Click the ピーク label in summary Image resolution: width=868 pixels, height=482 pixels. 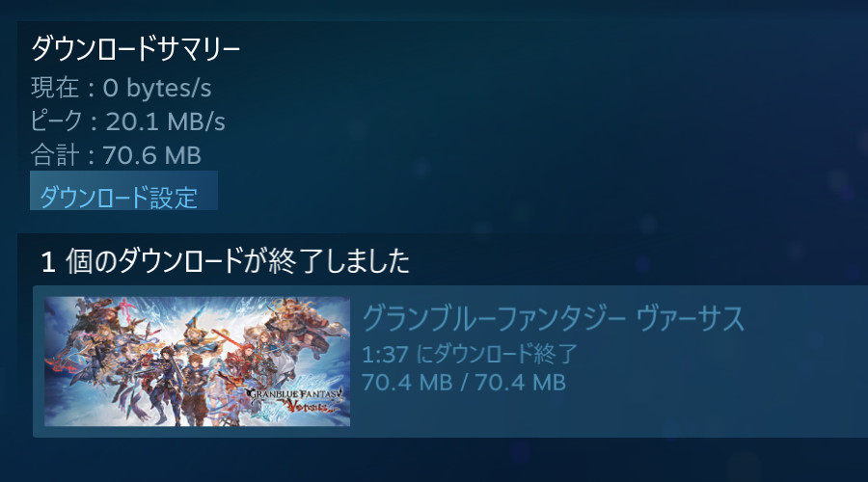56,121
